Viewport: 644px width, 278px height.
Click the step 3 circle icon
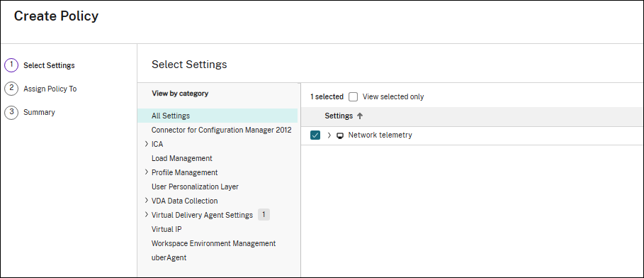pos(11,112)
